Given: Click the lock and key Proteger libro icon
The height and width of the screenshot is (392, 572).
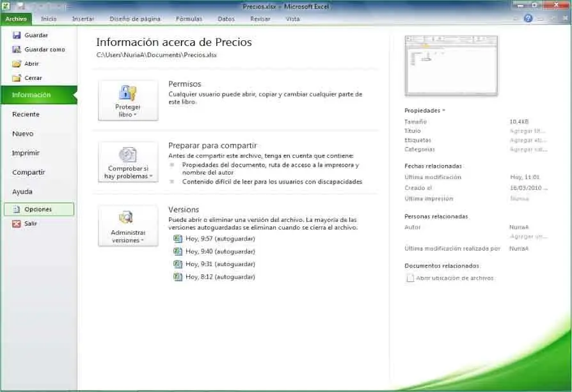Looking at the screenshot, I should coord(128,93).
